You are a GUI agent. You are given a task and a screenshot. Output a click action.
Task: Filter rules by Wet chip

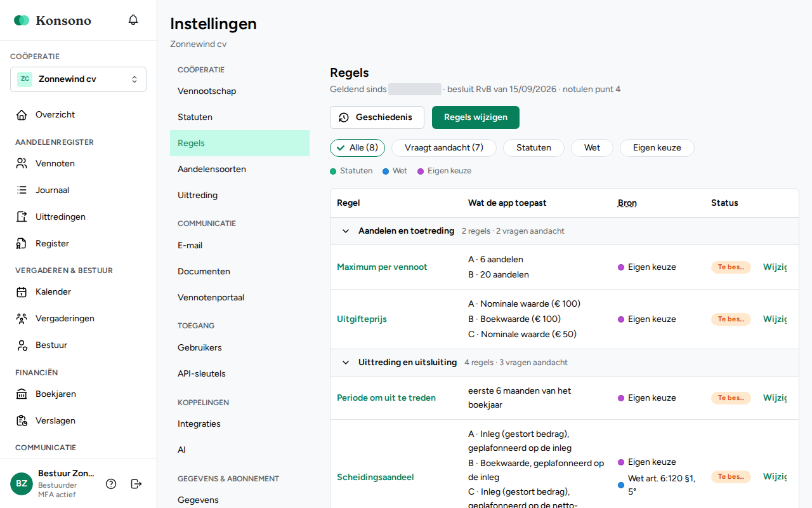[x=592, y=148]
